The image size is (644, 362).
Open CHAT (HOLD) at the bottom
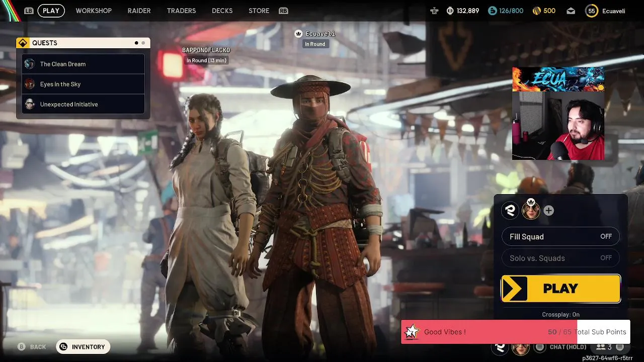[568, 347]
